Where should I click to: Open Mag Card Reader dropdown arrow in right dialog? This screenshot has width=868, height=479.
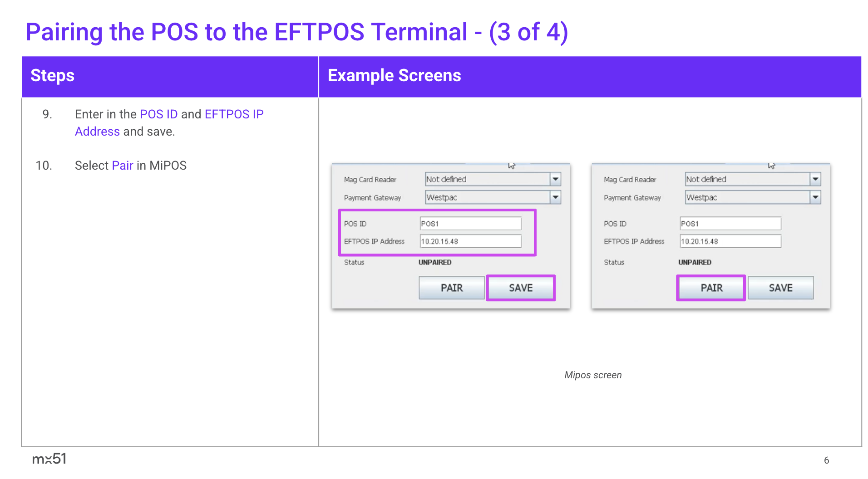815,179
